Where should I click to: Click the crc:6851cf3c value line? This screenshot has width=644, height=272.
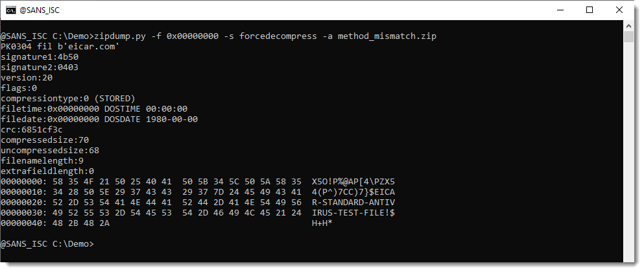pos(32,130)
